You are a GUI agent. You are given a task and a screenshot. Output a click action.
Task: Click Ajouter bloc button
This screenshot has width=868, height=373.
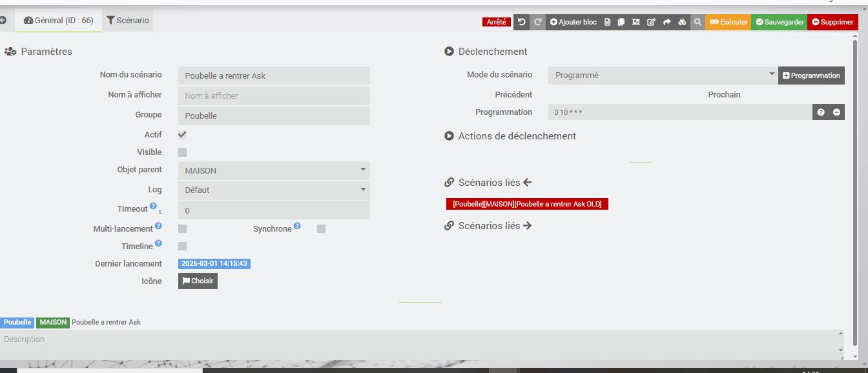coord(573,22)
